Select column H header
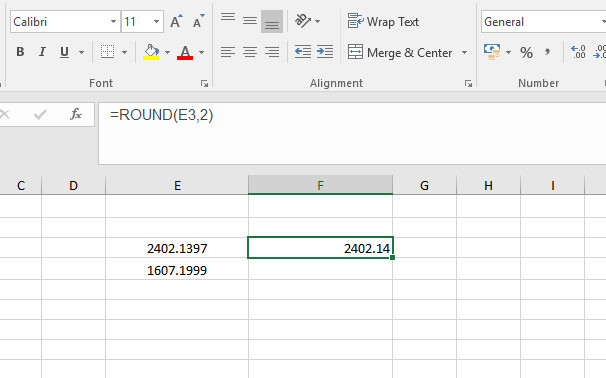Viewport: 606px width, 378px height. pyautogui.click(x=489, y=186)
